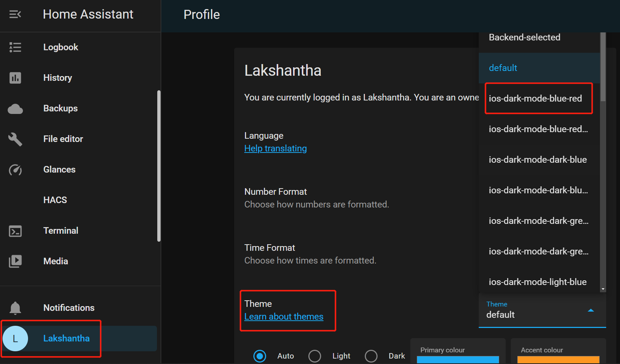Go to the History page

tap(58, 78)
